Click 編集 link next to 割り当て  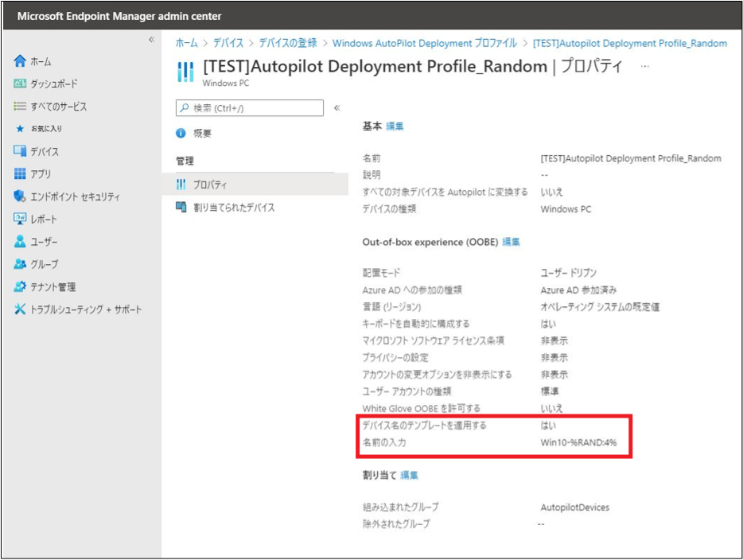[409, 475]
